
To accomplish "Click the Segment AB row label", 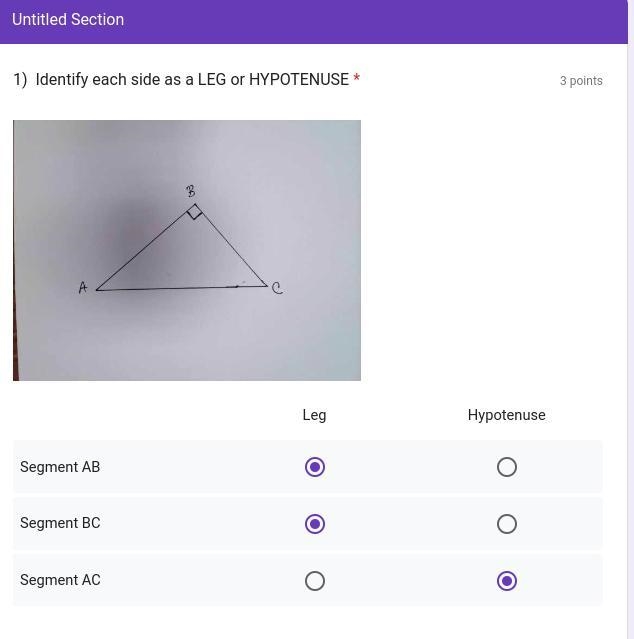I will (60, 467).
